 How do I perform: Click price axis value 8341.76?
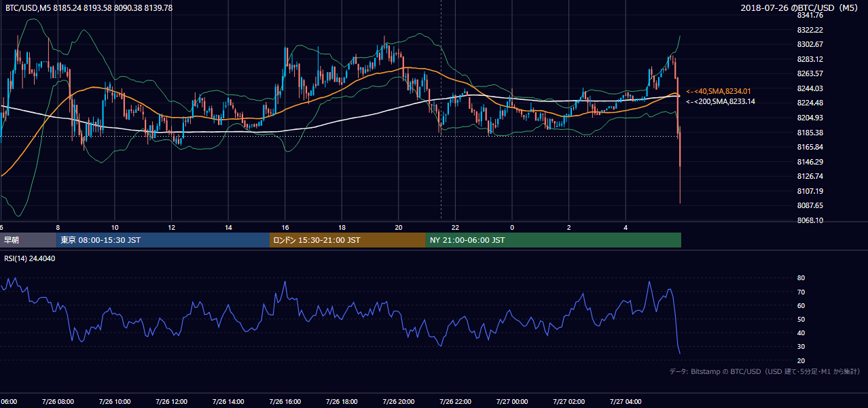810,15
